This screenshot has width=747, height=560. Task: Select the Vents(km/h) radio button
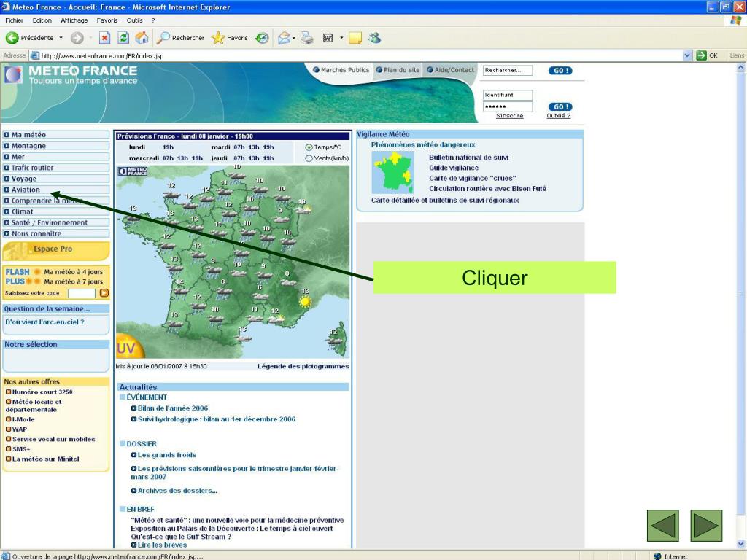point(309,158)
